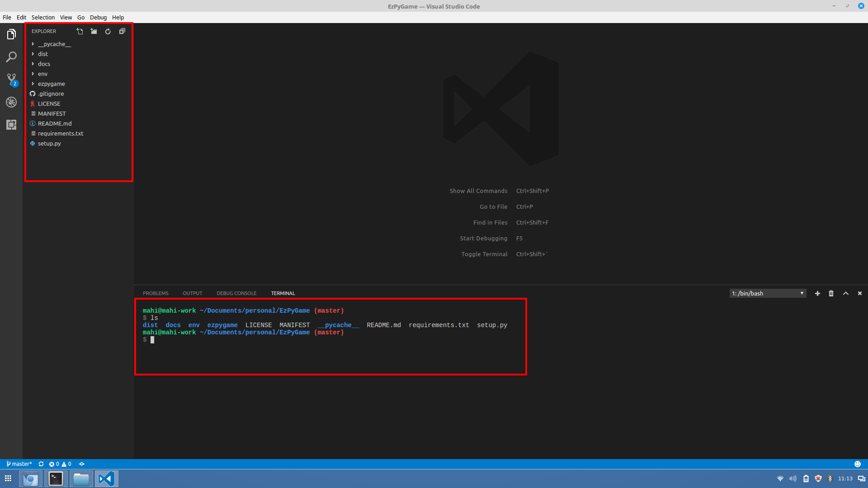Image resolution: width=868 pixels, height=488 pixels.
Task: Open the Extensions view
Action: [11, 125]
